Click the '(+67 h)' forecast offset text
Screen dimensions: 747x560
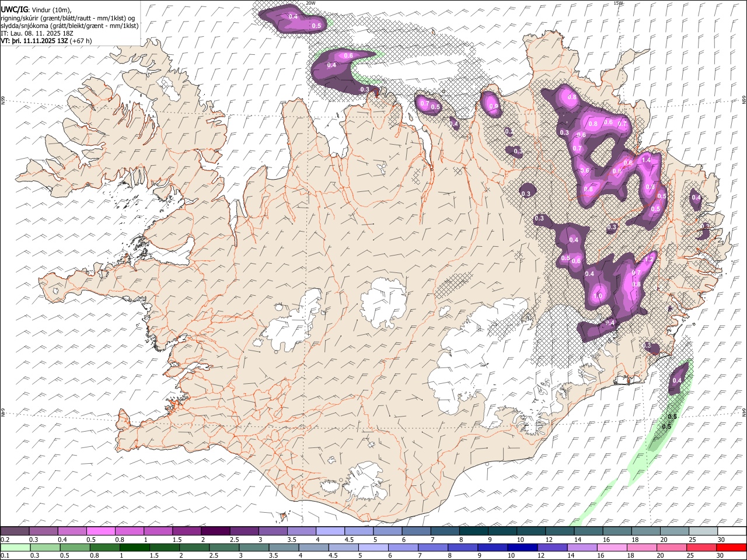(81, 41)
